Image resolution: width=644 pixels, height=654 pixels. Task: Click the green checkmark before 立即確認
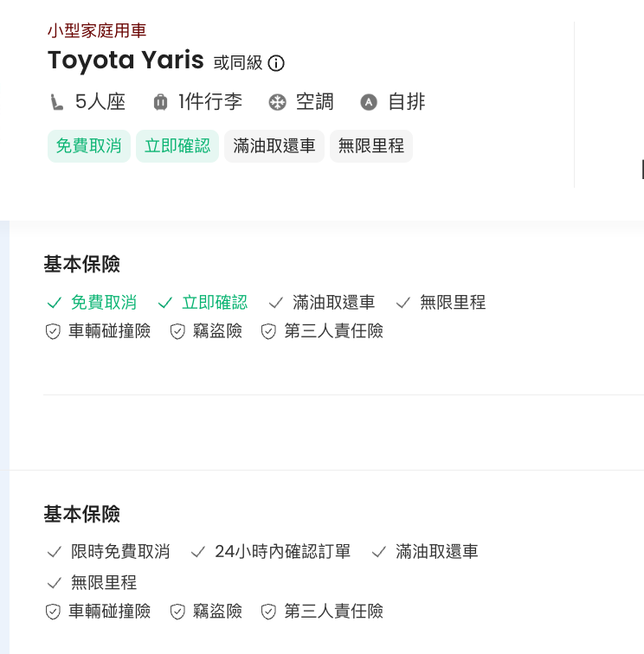(165, 303)
